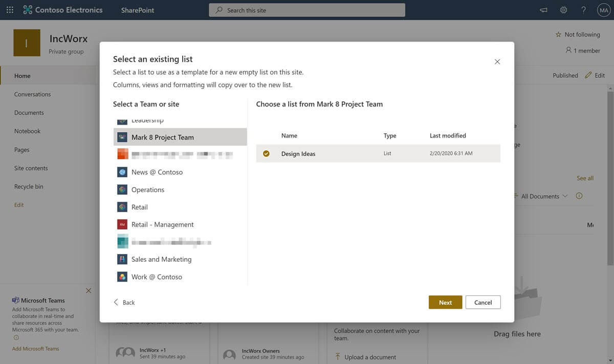
Task: Click the Published status label
Action: pyautogui.click(x=565, y=75)
